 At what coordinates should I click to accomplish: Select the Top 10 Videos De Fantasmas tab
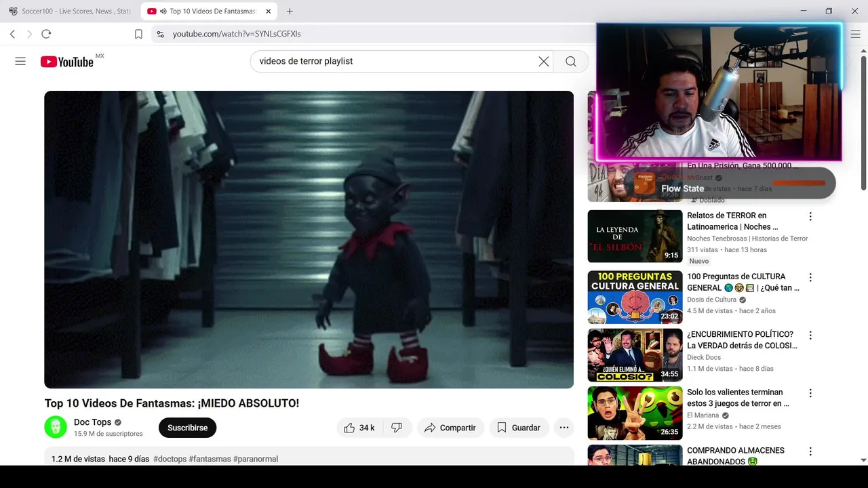pos(208,12)
